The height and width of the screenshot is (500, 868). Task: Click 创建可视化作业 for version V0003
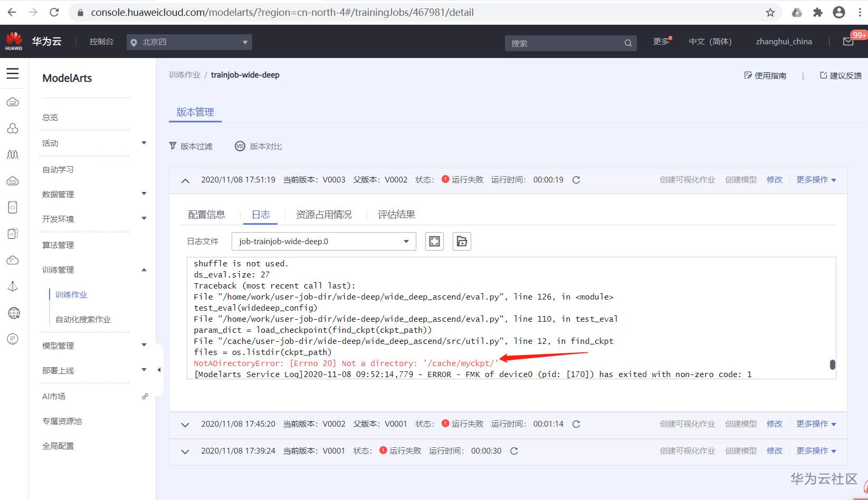tap(688, 180)
